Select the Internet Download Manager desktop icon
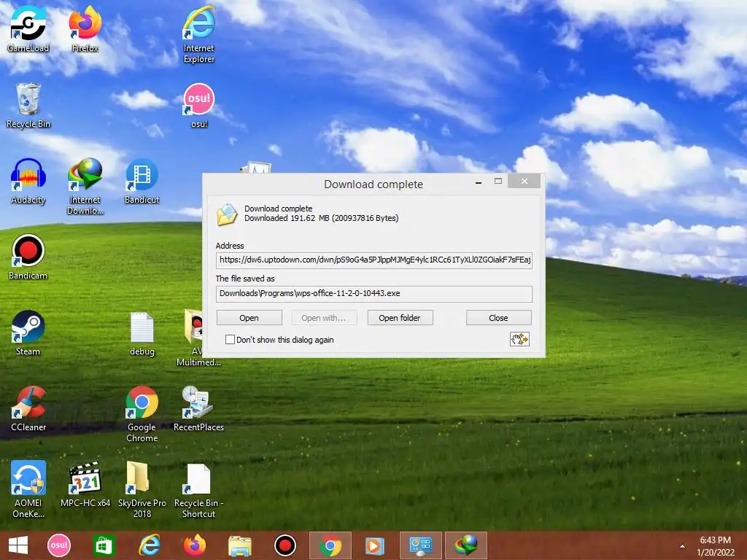The image size is (747, 560). (85, 186)
